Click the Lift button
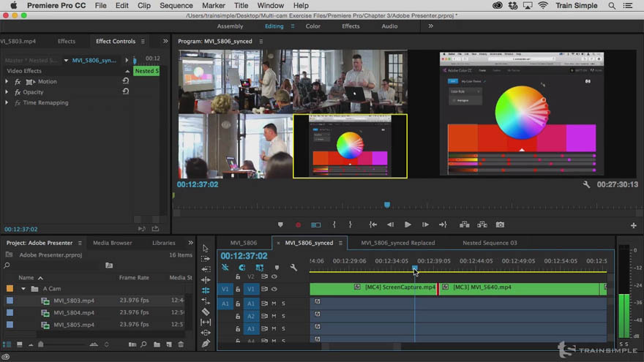644x362 pixels. click(465, 225)
